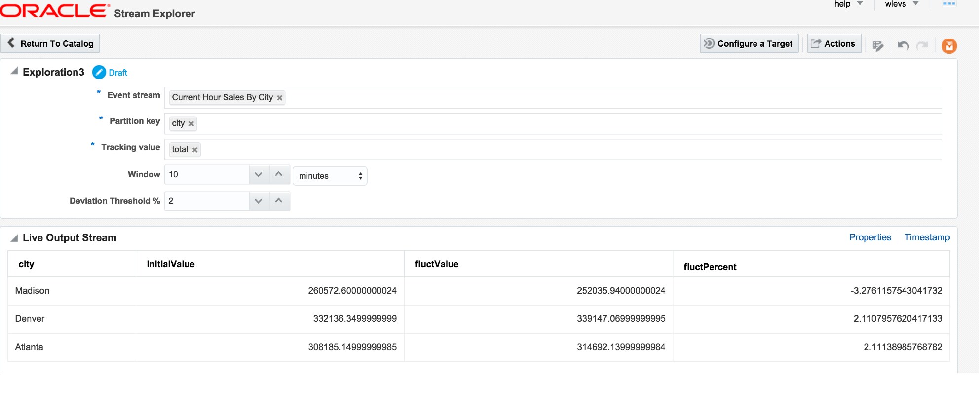Screen dimensions: 980x393
Task: Decrease the Window value
Action: pyautogui.click(x=259, y=174)
